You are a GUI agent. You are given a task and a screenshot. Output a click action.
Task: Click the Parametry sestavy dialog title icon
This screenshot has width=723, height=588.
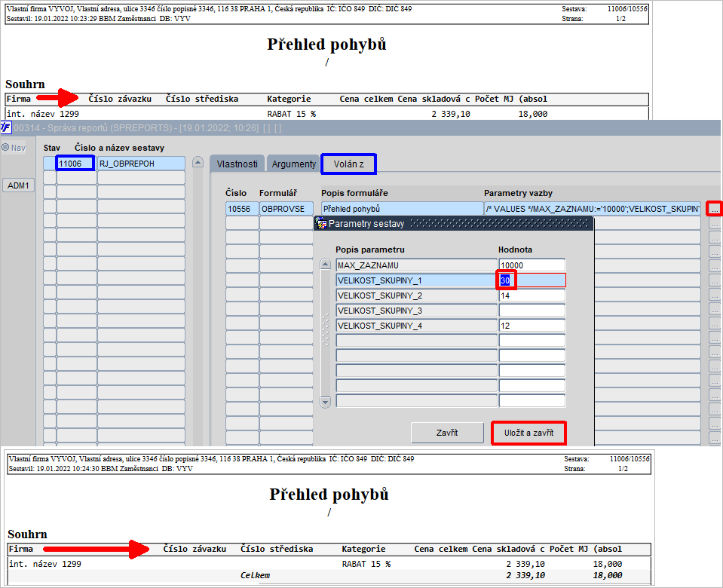click(x=321, y=224)
